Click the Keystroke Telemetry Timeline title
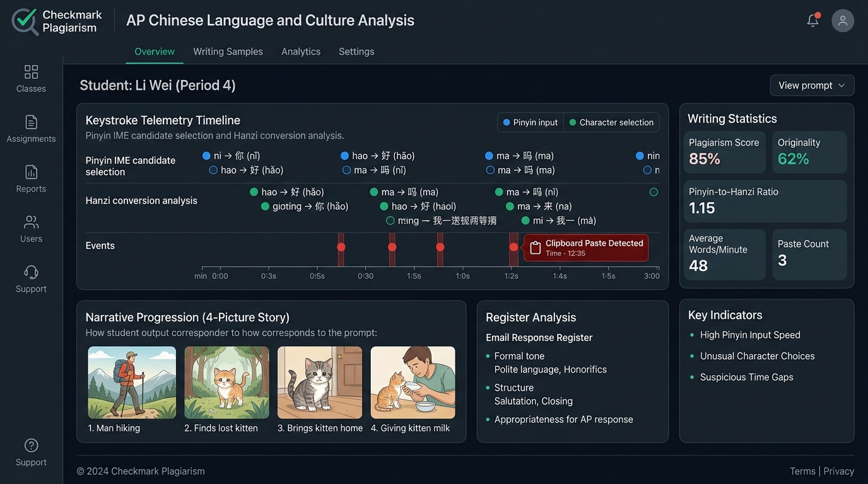 [x=163, y=120]
